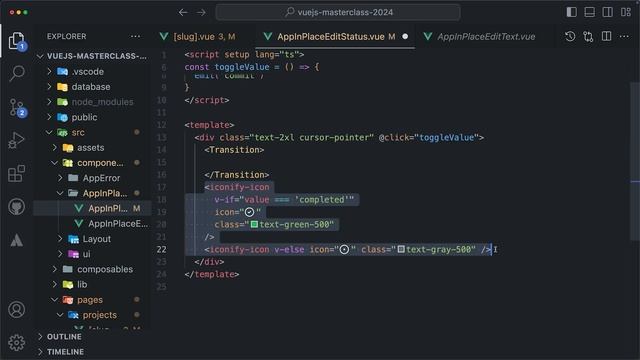The height and width of the screenshot is (360, 640).
Task: Expand the TIMELINE section
Action: pos(92,352)
